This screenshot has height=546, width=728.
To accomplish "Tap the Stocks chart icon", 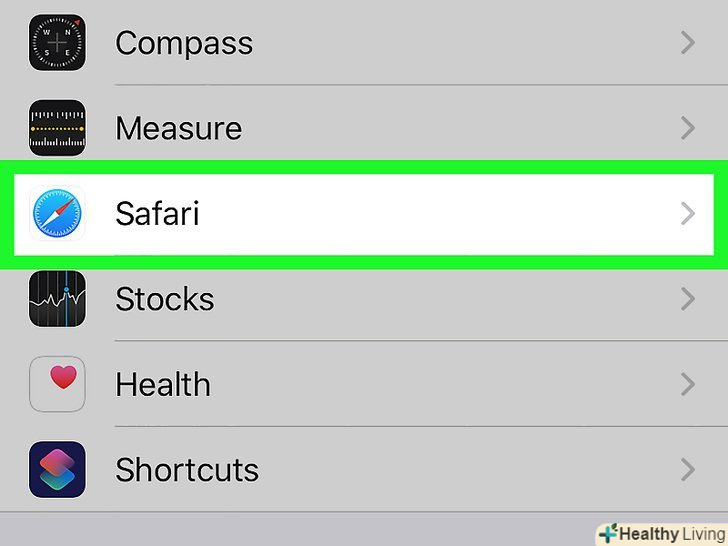I will (57, 299).
